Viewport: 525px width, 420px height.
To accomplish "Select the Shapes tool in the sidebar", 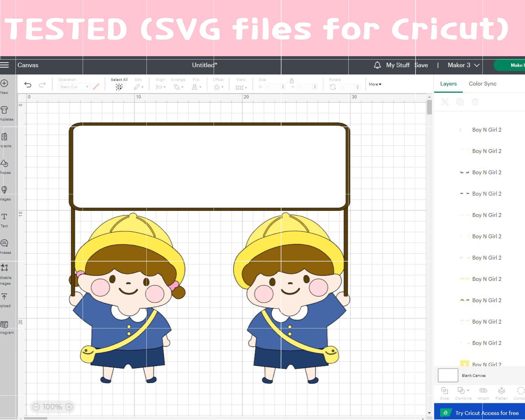I will click(4, 163).
